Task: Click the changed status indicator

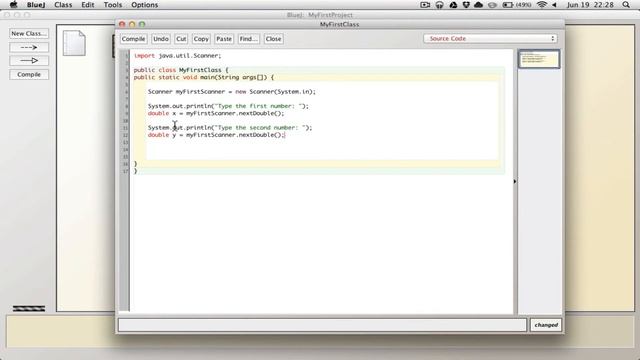Action: tap(546, 325)
